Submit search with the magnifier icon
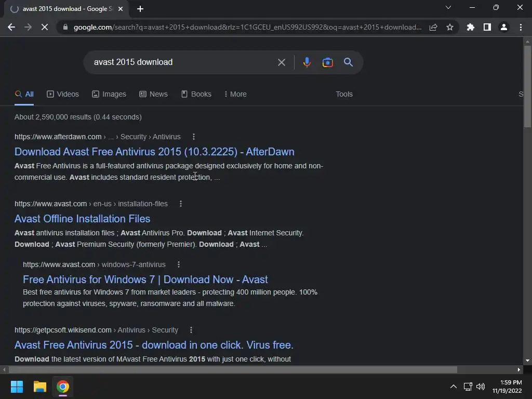Screen dimensions: 532x399 [348, 62]
